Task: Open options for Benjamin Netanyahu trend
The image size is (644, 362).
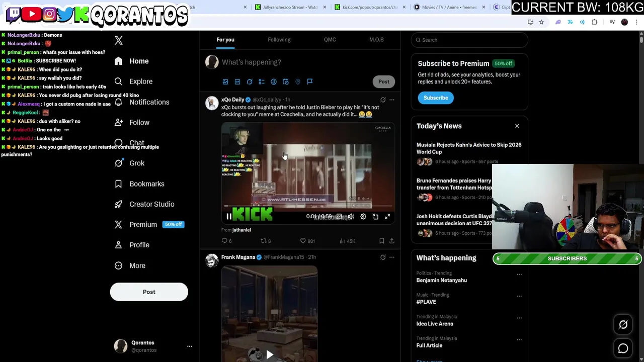Action: [519, 275]
